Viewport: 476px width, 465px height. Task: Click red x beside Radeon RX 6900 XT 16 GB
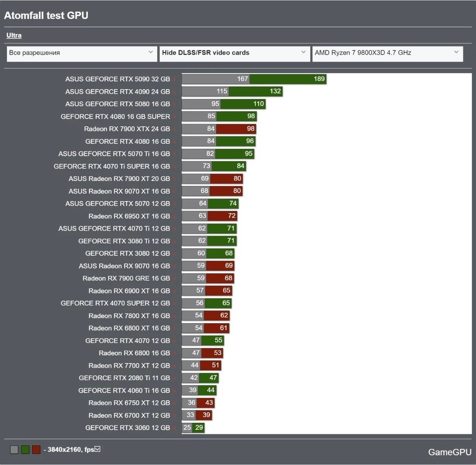click(x=175, y=291)
